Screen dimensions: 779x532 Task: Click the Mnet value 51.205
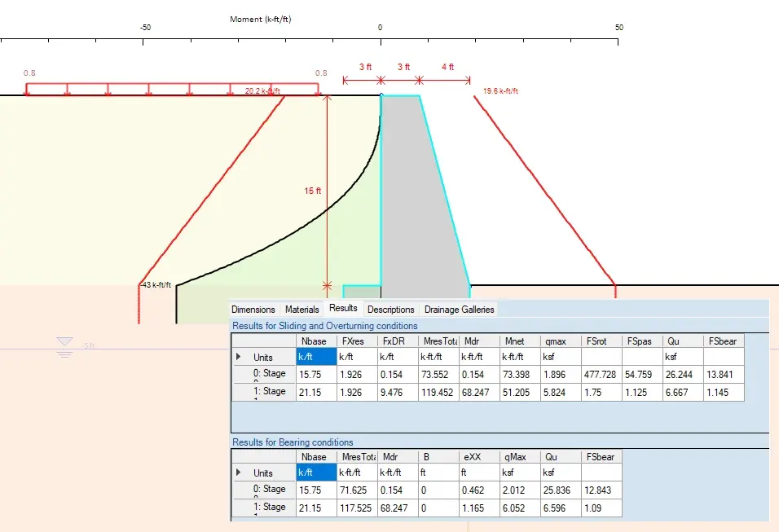[x=520, y=392]
